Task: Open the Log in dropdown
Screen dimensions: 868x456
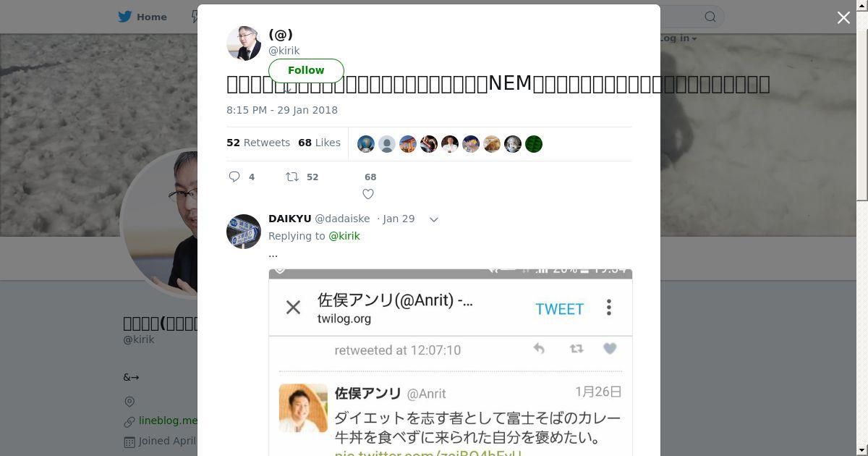Action: pyautogui.click(x=678, y=38)
